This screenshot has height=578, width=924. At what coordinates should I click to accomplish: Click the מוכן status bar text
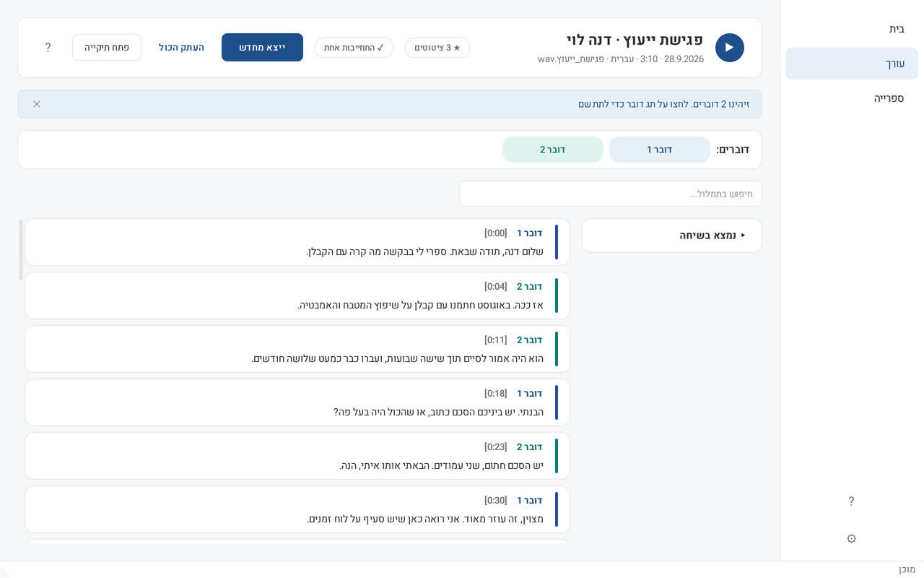907,569
